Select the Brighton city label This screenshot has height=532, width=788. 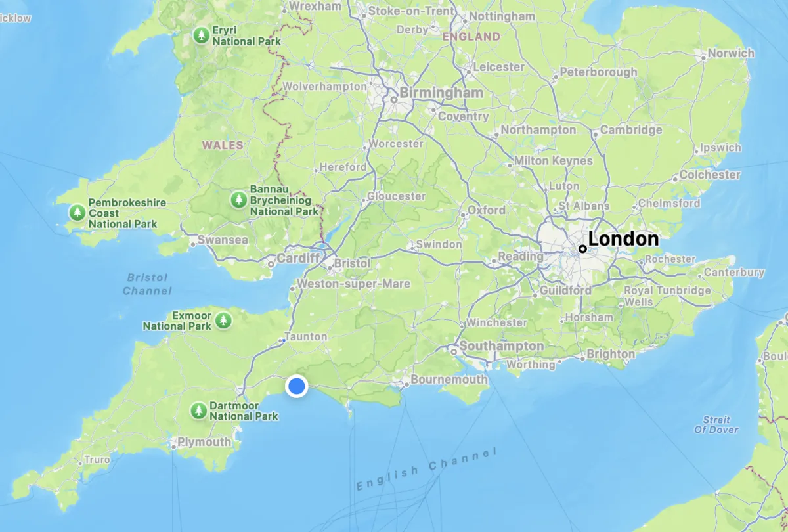tap(611, 354)
